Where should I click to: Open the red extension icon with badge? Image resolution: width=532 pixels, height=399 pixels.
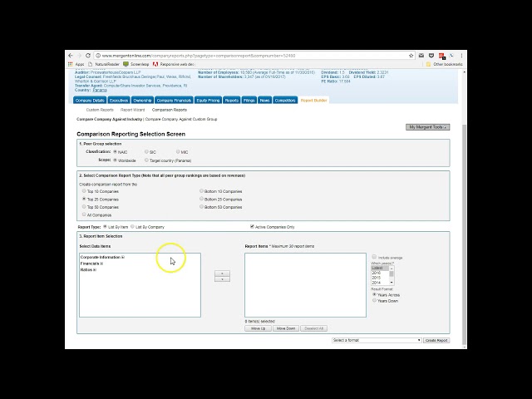point(441,56)
